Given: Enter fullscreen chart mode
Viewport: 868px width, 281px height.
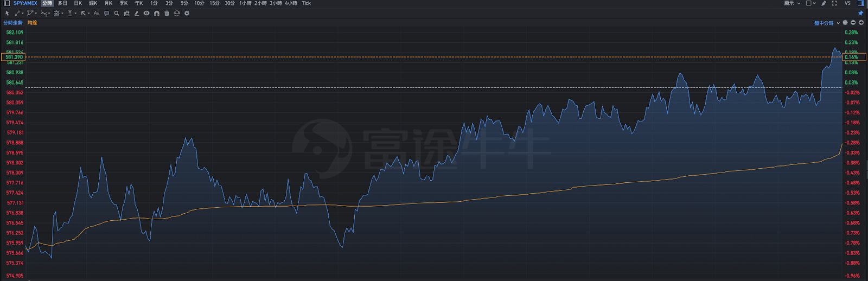Looking at the screenshot, I should click(834, 3).
